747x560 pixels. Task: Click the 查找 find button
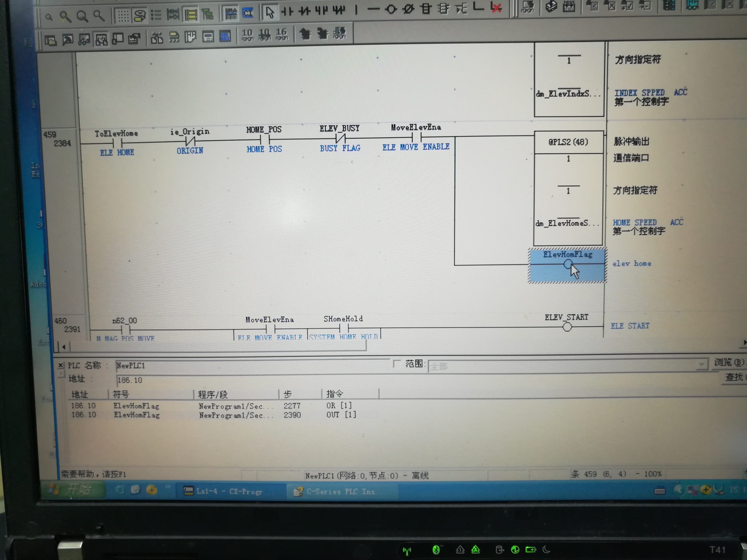coord(734,377)
